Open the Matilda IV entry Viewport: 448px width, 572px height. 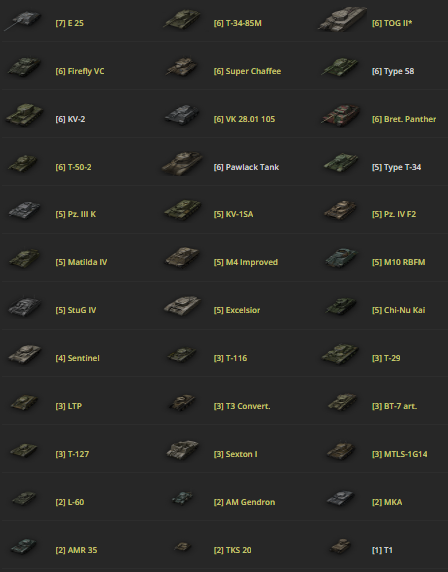pyautogui.click(x=81, y=262)
